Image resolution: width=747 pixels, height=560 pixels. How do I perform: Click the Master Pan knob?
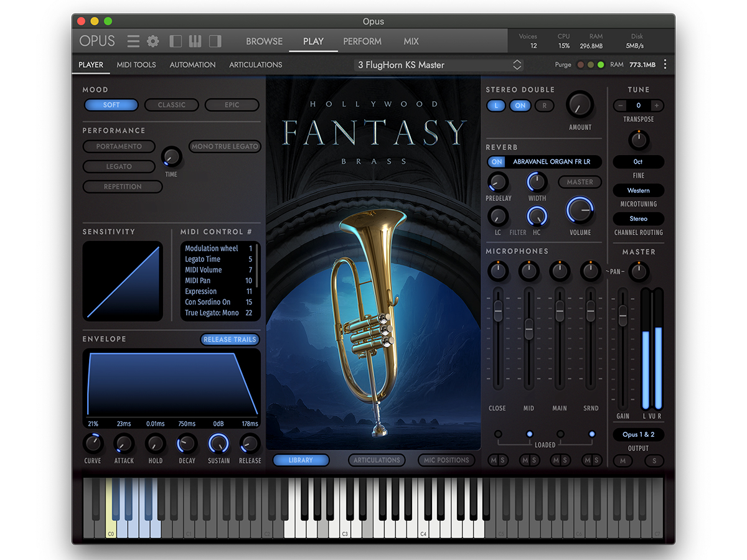(638, 271)
